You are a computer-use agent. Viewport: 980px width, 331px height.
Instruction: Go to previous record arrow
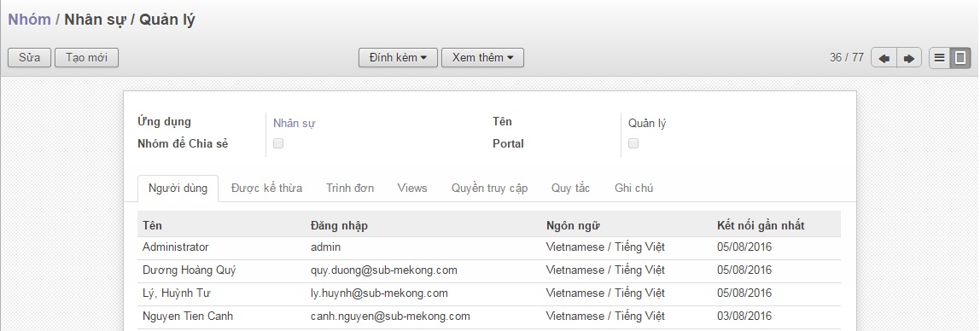tap(884, 58)
